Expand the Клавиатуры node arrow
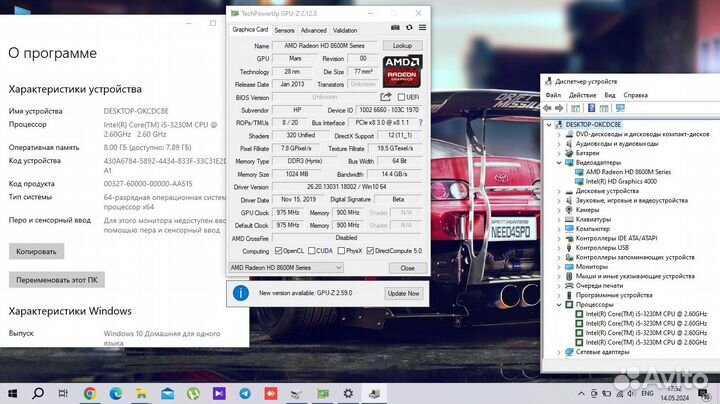Viewport: 720px width, 404px height. (x=559, y=219)
